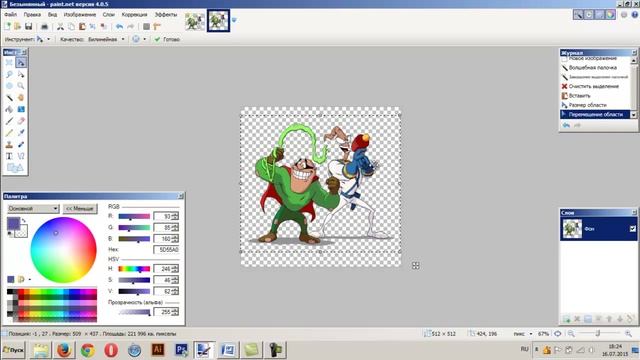The image size is (640, 360).
Task: Open the Коррекция menu
Action: click(134, 14)
